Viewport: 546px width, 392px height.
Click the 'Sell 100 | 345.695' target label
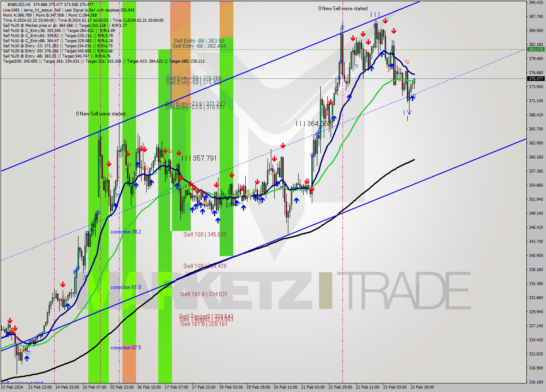pyautogui.click(x=205, y=235)
